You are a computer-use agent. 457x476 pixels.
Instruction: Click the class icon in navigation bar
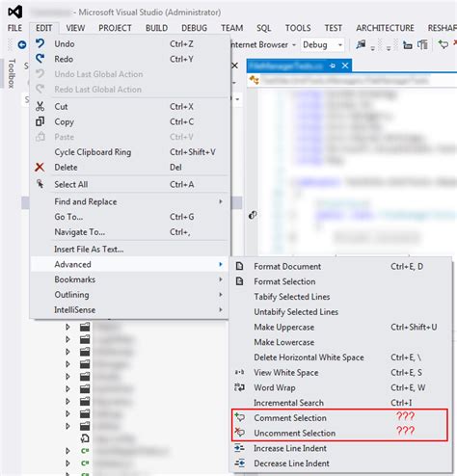pyautogui.click(x=254, y=80)
